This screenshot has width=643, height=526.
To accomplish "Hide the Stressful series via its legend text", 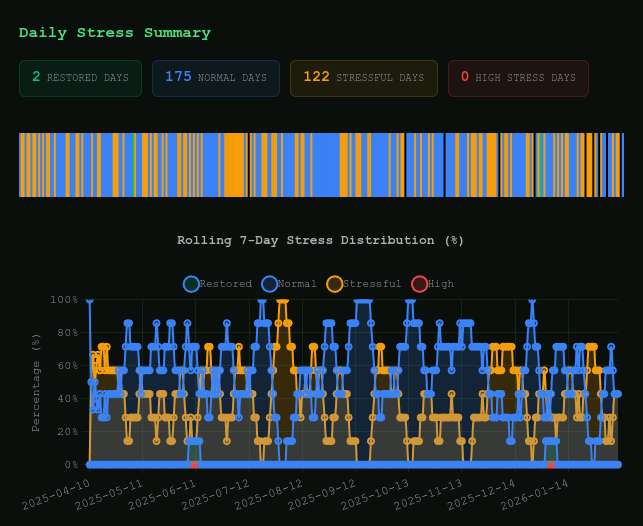I will coord(372,284).
